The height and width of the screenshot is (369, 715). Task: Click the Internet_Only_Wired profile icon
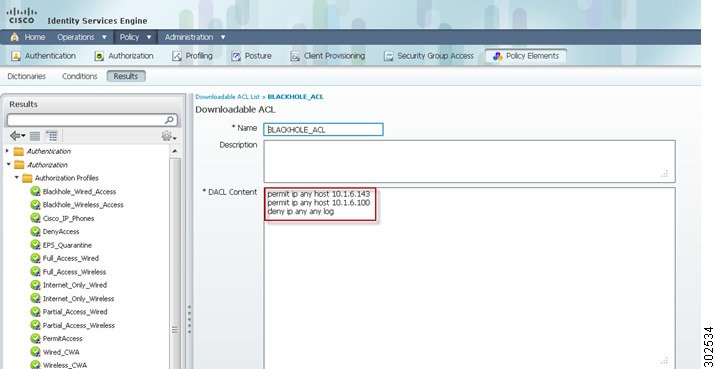point(36,285)
